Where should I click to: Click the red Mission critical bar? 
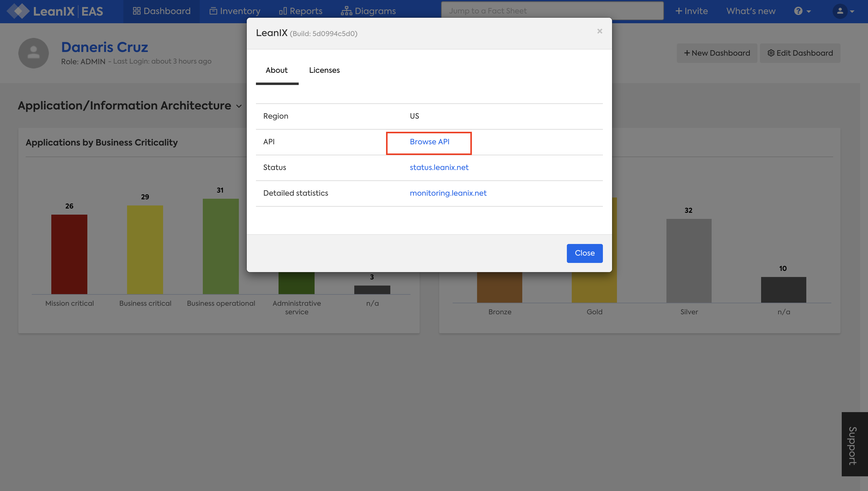click(x=69, y=254)
